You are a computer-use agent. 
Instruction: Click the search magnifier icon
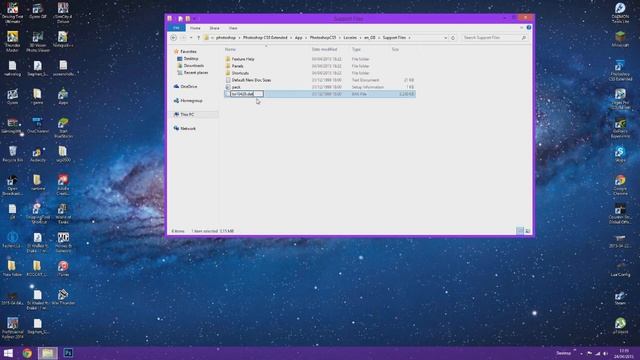pos(524,38)
